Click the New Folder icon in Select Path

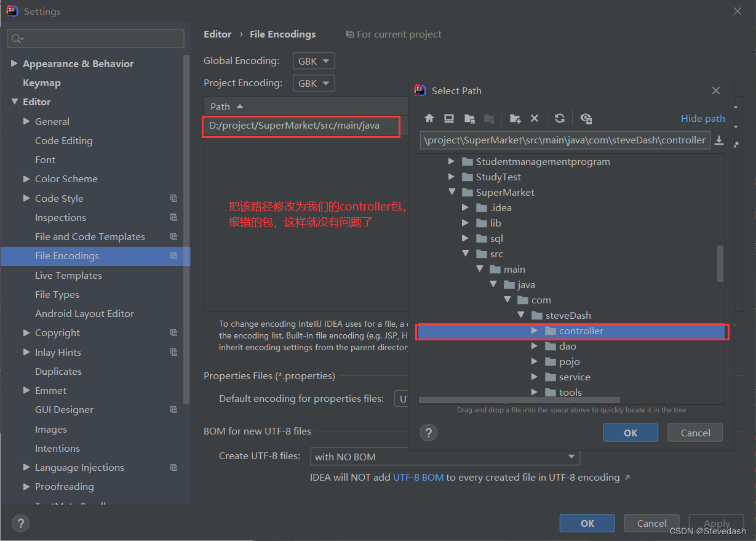pyautogui.click(x=515, y=118)
